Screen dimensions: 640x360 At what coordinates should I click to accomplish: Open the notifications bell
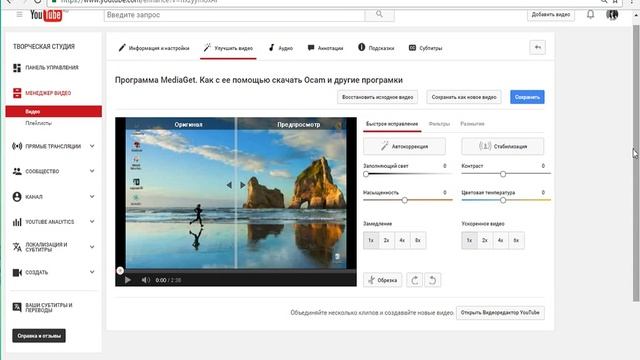click(590, 15)
